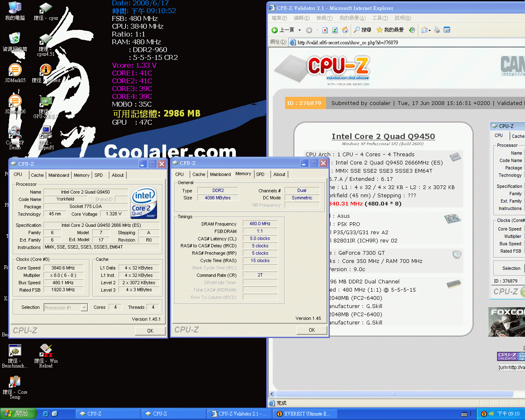Screen dimensions: 525x420
Task: Refresh the page in Internet Explorer
Action: click(x=335, y=30)
